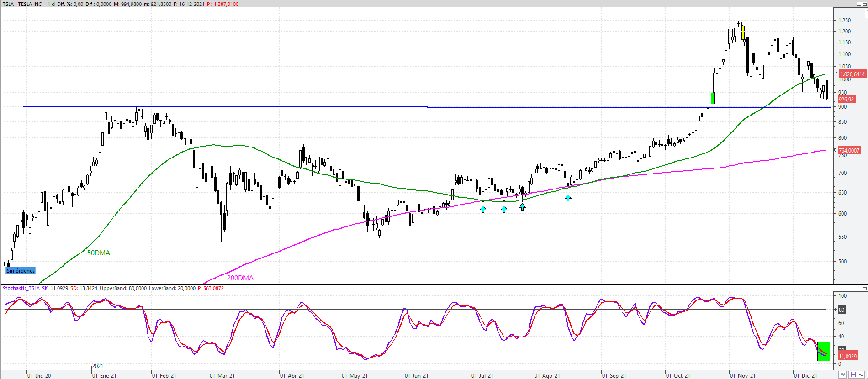Click red 'P: 1.387,0100' header value
This screenshot has height=379, width=868.
click(x=223, y=4)
